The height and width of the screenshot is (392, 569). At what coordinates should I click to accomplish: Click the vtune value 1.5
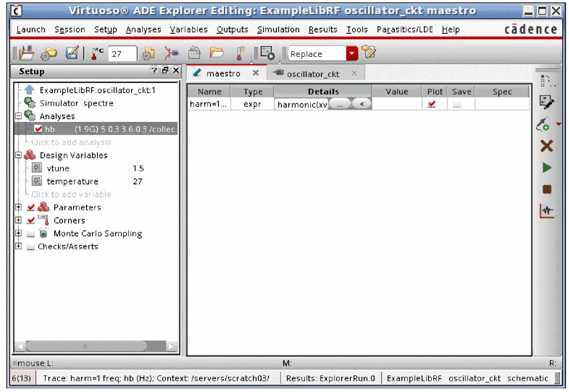pyautogui.click(x=138, y=168)
